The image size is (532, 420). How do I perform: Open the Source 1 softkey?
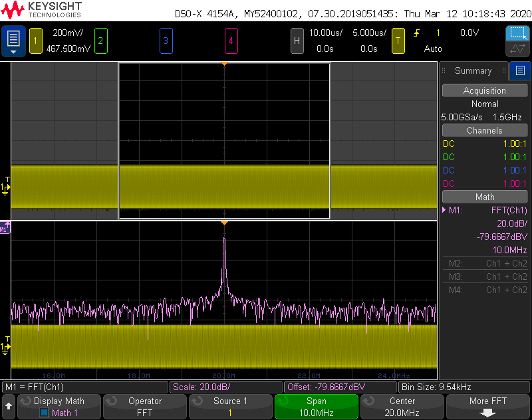230,407
